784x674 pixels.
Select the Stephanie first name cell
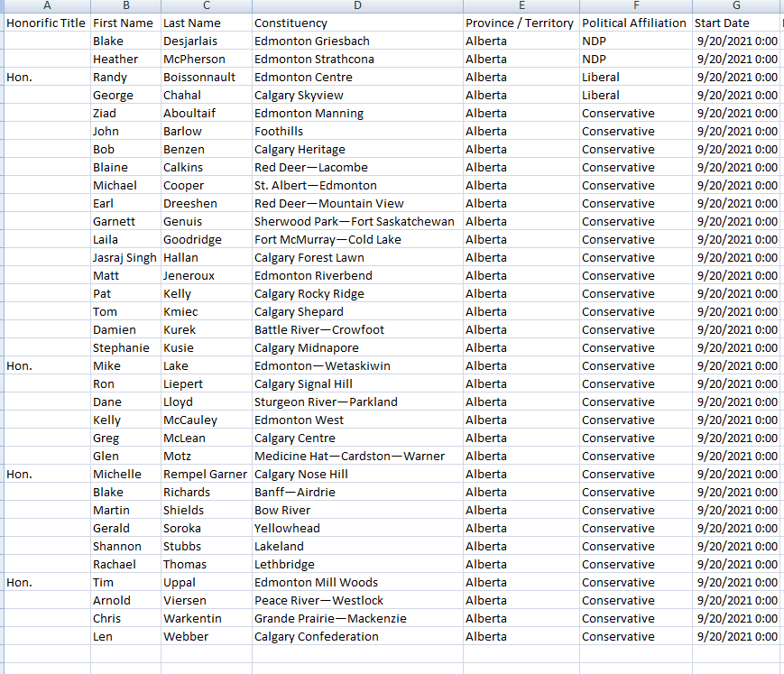[x=126, y=347]
